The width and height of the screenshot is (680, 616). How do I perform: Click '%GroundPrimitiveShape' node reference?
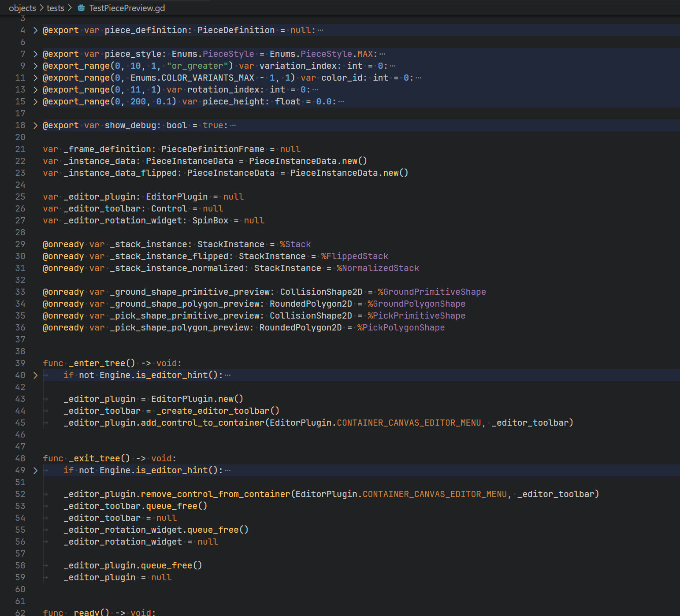[432, 292]
